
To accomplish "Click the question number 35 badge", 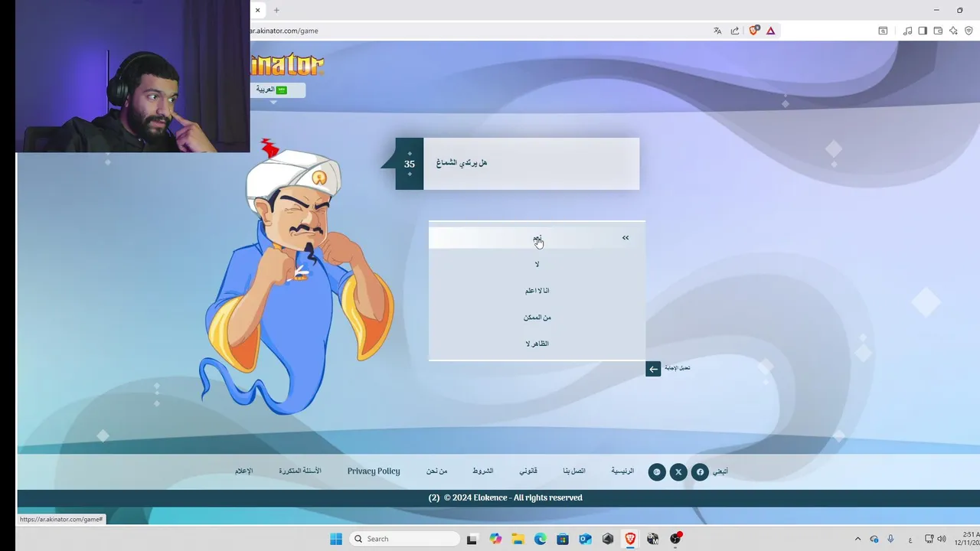I will click(x=410, y=164).
